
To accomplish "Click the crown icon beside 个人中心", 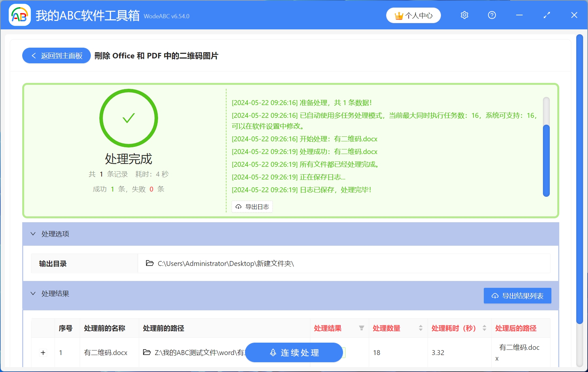I will click(399, 15).
